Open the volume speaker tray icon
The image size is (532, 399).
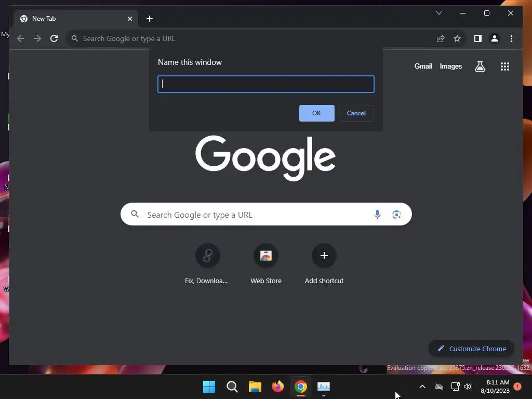468,387
